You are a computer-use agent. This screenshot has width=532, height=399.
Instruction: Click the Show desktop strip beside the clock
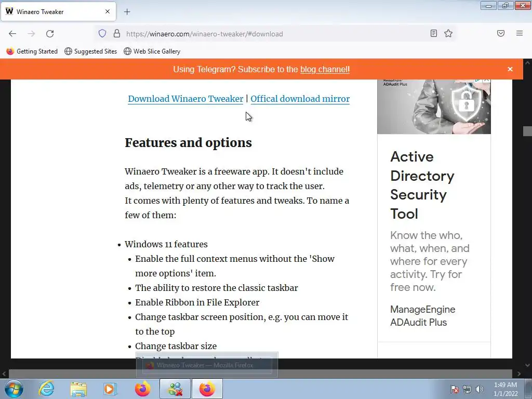[x=528, y=389]
